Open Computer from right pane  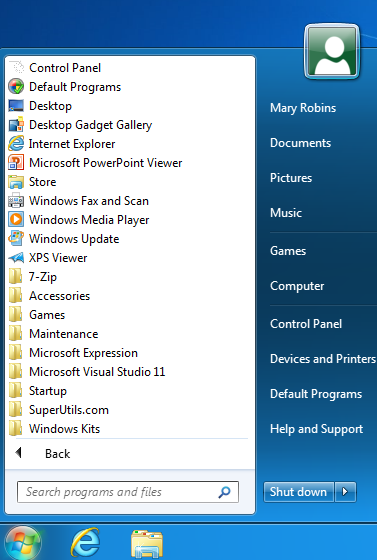pyautogui.click(x=297, y=286)
